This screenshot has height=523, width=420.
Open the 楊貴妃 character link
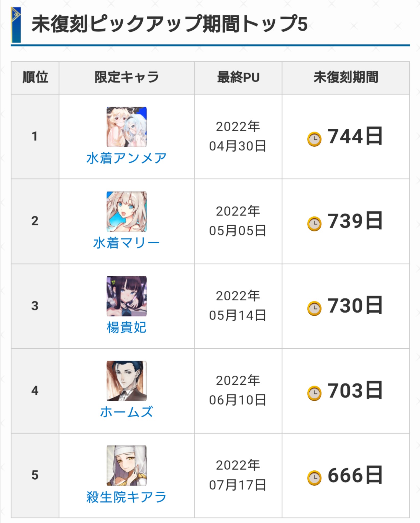tap(126, 327)
